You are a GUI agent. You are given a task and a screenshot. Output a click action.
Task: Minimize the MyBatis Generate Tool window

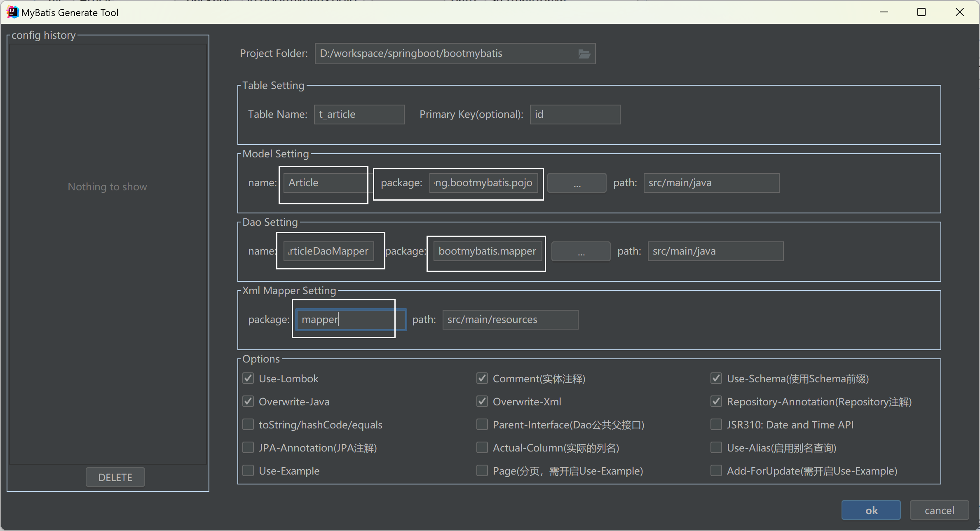[x=884, y=12]
